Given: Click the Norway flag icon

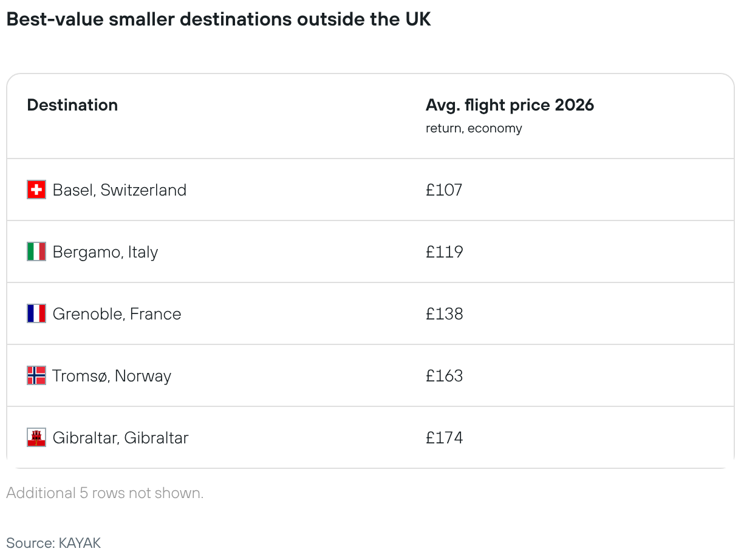Looking at the screenshot, I should tap(36, 376).
